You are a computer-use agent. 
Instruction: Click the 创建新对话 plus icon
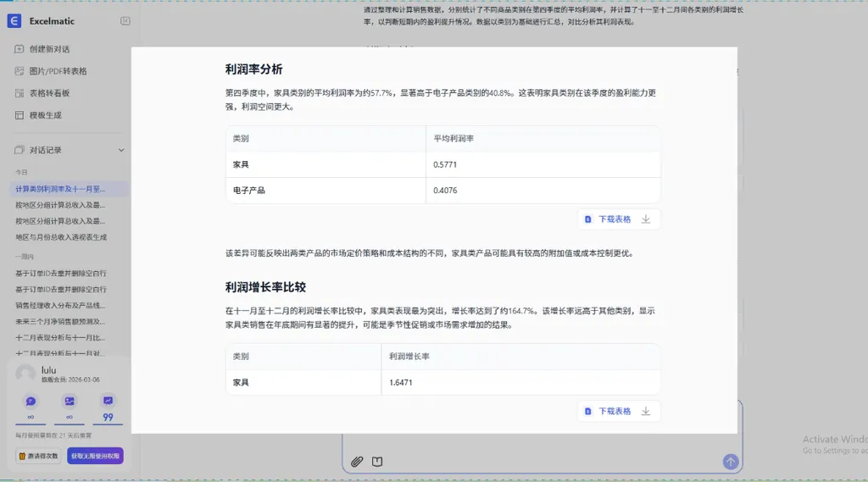(x=19, y=49)
